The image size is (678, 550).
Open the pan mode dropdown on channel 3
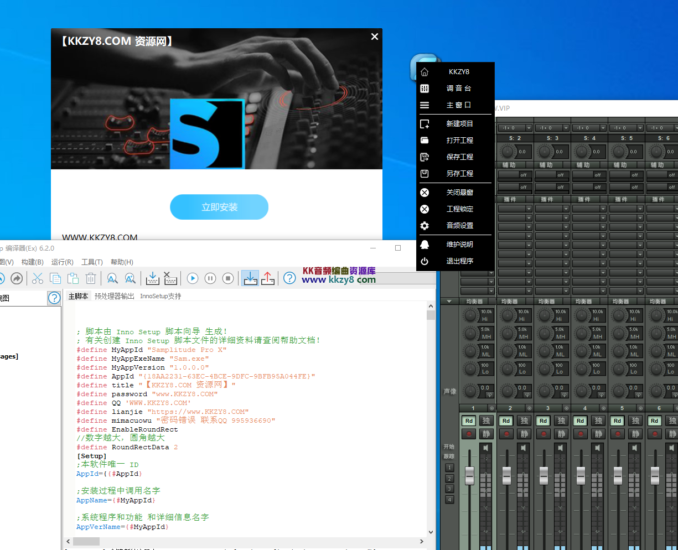click(x=564, y=395)
